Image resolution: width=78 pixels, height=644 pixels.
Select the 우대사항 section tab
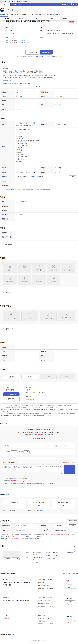coord(36,18)
